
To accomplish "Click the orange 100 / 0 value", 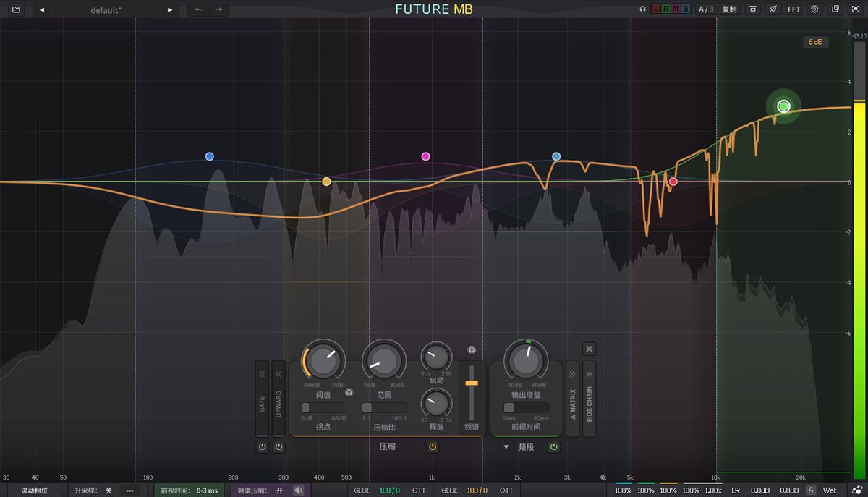I will click(x=477, y=490).
